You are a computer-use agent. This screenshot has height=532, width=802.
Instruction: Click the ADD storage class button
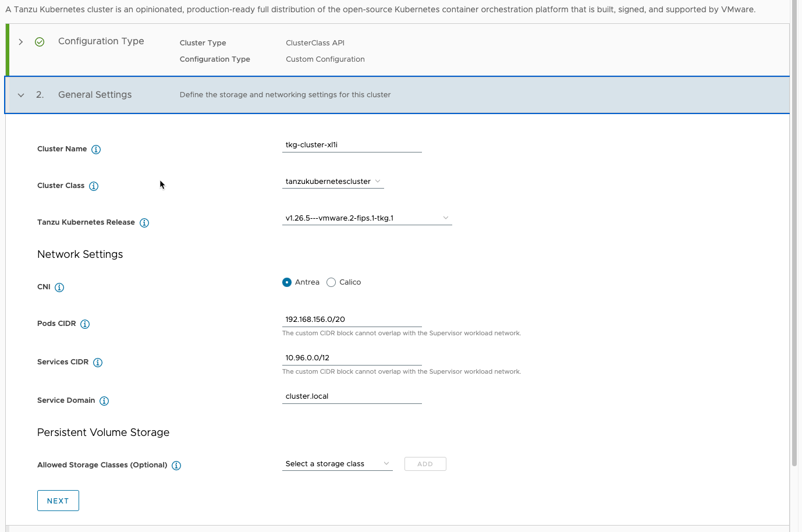[425, 464]
